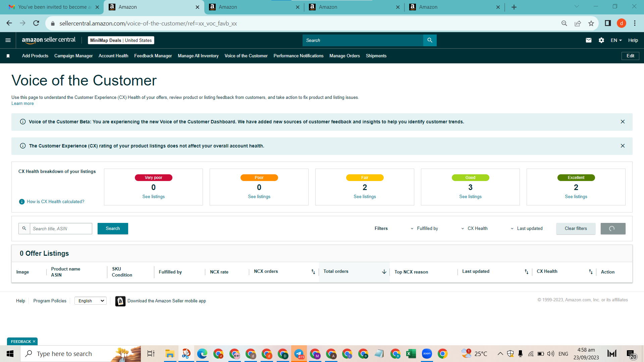Click the CX Health info icon
644x362 pixels.
(22, 202)
